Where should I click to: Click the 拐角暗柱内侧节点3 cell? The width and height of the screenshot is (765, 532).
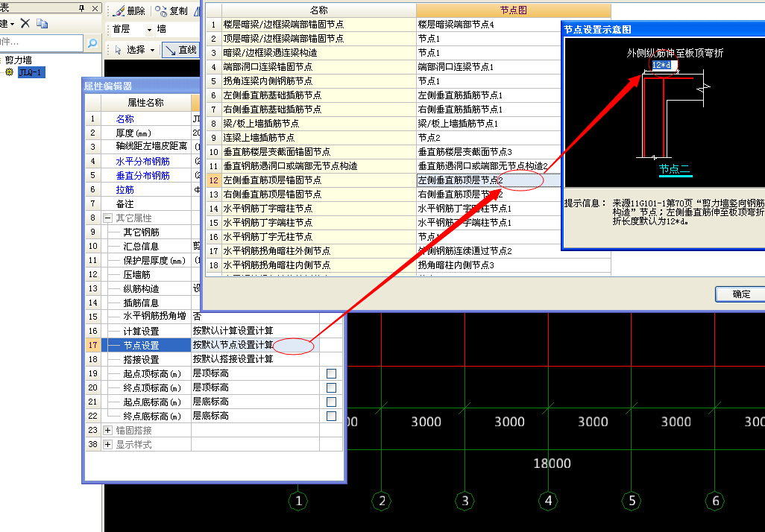513,265
